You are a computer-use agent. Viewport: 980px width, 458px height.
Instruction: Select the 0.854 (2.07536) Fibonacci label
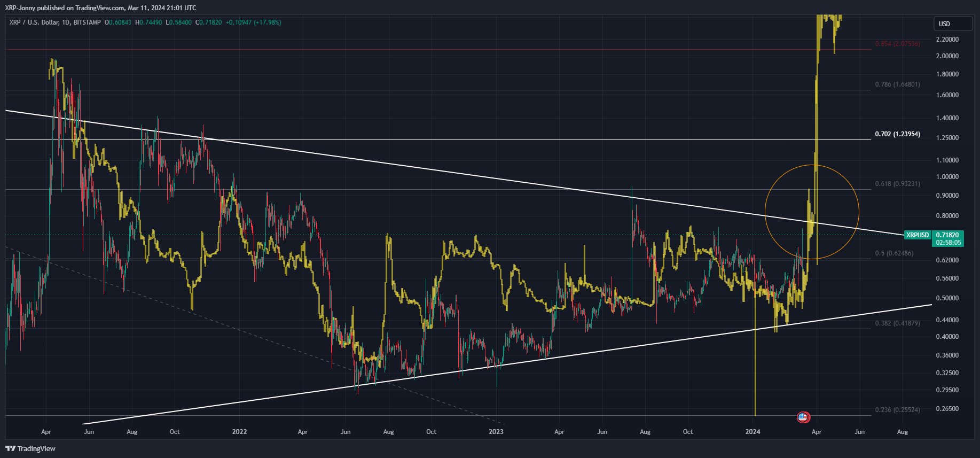point(897,44)
